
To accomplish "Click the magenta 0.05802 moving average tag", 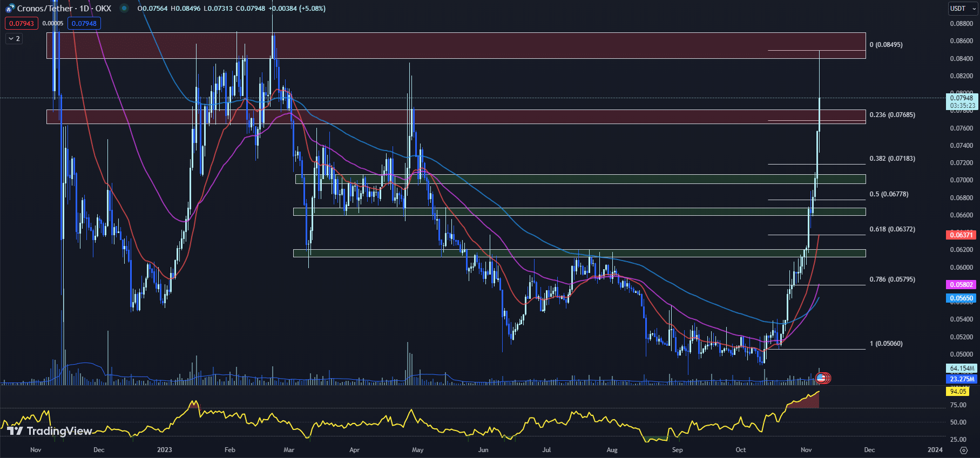I will (x=961, y=284).
